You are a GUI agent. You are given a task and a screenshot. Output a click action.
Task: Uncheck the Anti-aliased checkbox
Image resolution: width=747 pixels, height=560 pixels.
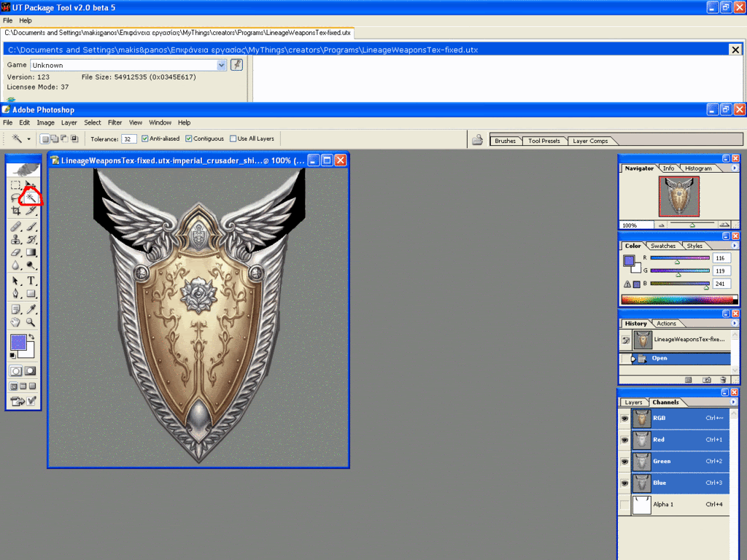pyautogui.click(x=145, y=139)
